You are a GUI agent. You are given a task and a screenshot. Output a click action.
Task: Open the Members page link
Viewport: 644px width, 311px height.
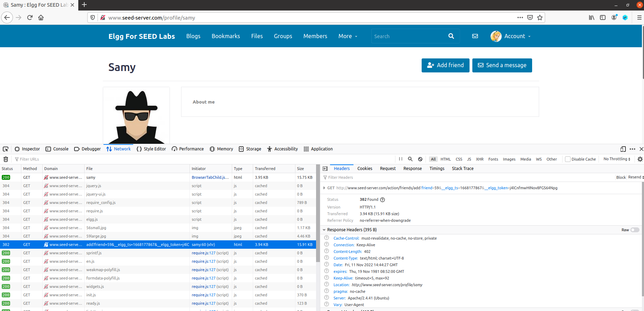click(x=315, y=36)
